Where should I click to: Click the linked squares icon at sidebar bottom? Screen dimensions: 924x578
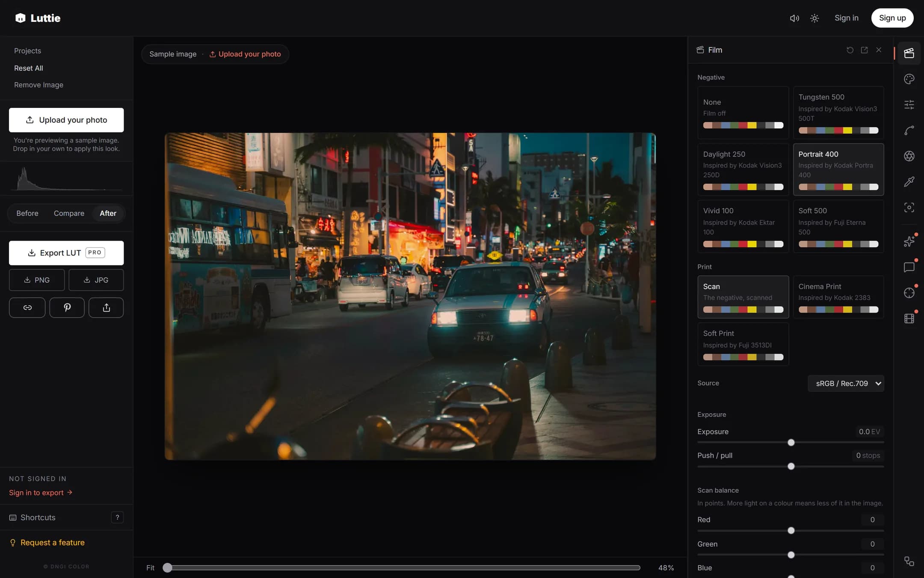(x=909, y=561)
